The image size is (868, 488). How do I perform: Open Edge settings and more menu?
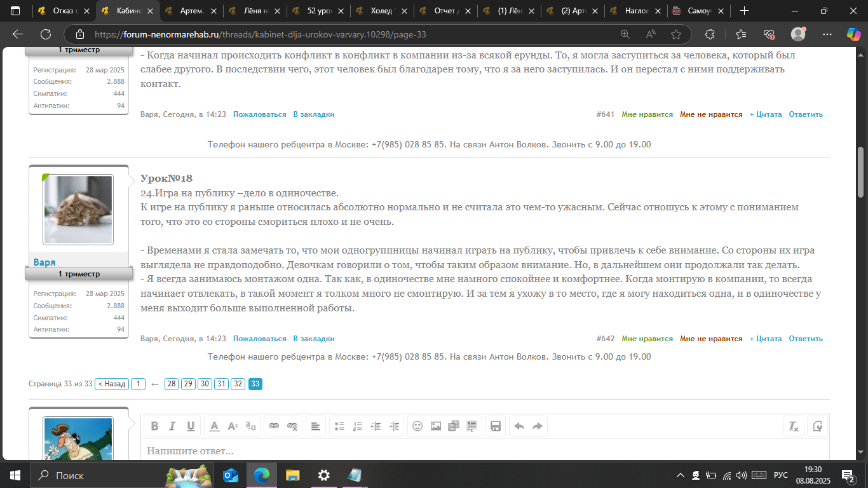(x=827, y=34)
